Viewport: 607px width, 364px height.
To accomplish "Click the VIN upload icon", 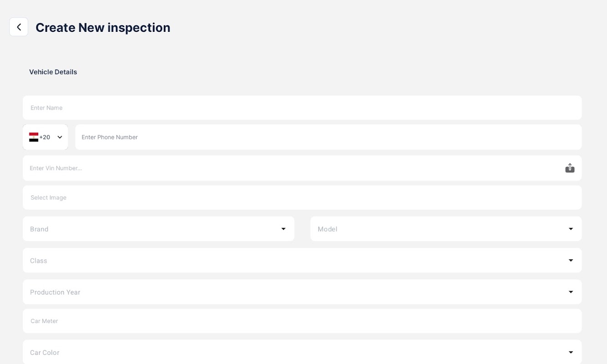I will [x=570, y=168].
